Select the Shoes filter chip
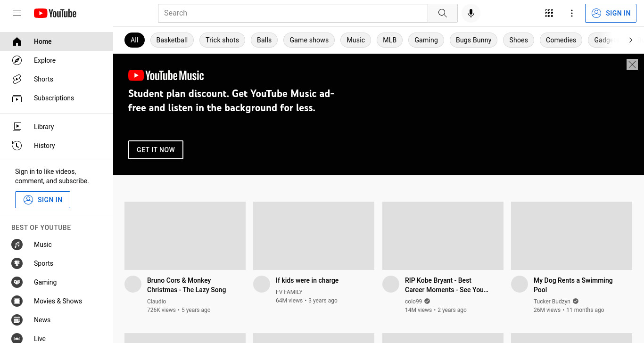Image resolution: width=644 pixels, height=343 pixels. click(x=519, y=40)
